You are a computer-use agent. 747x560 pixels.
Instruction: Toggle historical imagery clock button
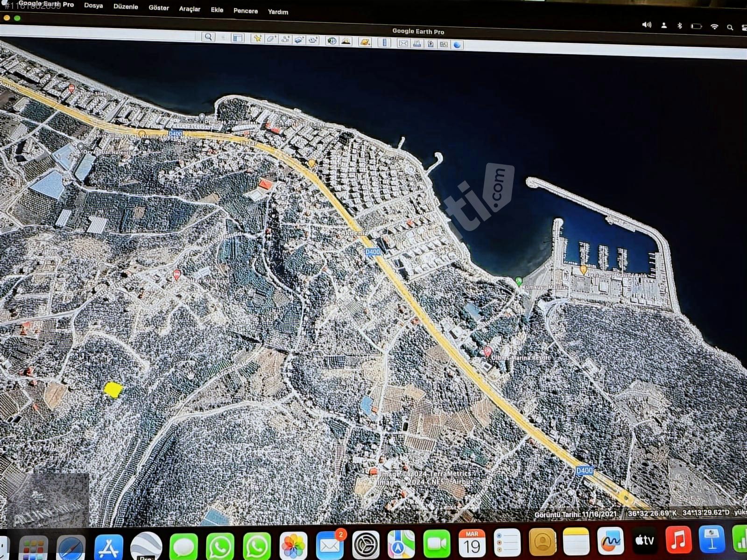pyautogui.click(x=331, y=41)
